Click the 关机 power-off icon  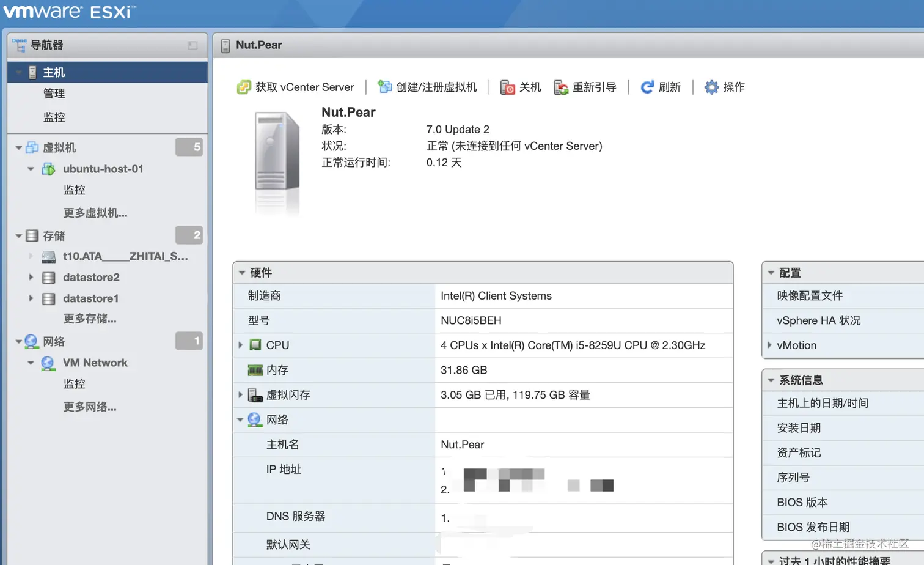pos(507,87)
